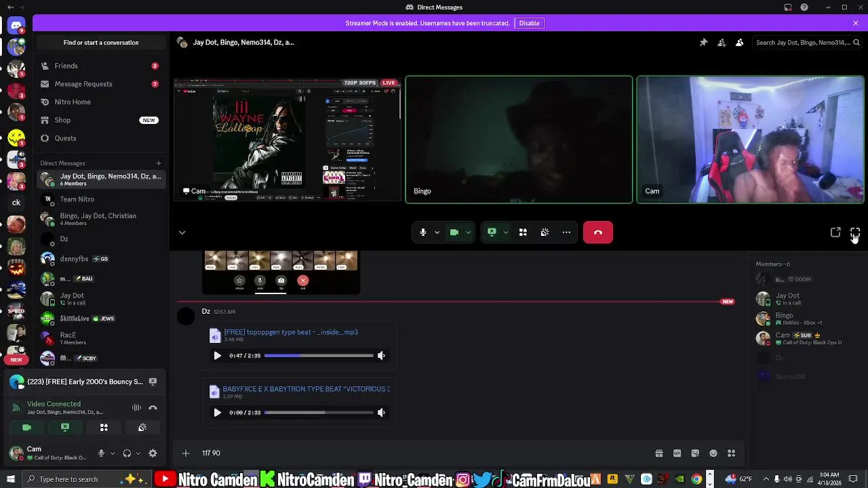Viewport: 868px width, 488px height.
Task: Disconnect via the voice panel phone icon
Action: [153, 408]
